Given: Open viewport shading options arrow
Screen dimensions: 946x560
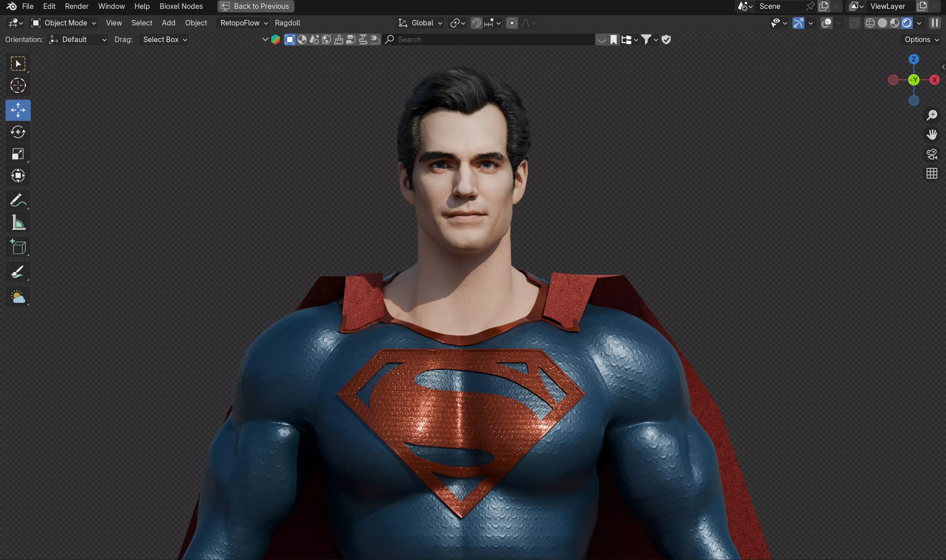Looking at the screenshot, I should [919, 23].
